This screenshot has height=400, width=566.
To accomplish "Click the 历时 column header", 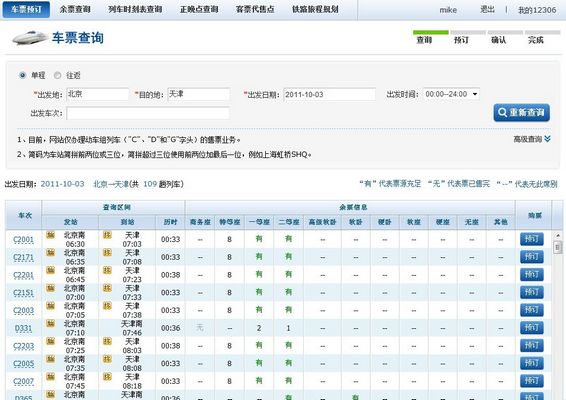I will pyautogui.click(x=170, y=222).
